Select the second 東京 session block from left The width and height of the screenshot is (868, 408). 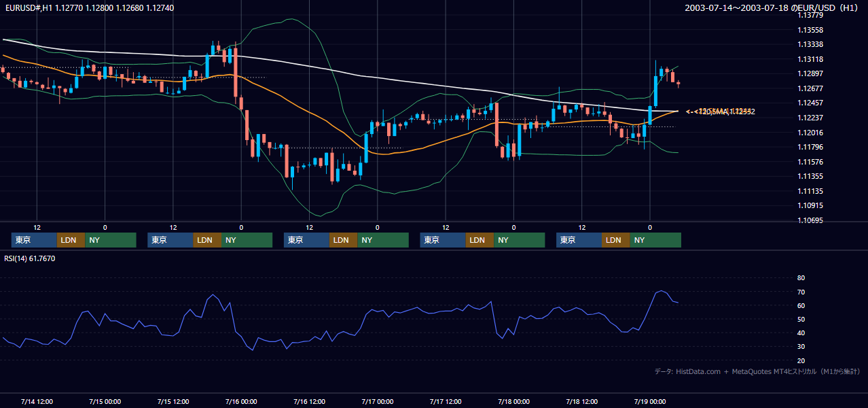coord(170,240)
